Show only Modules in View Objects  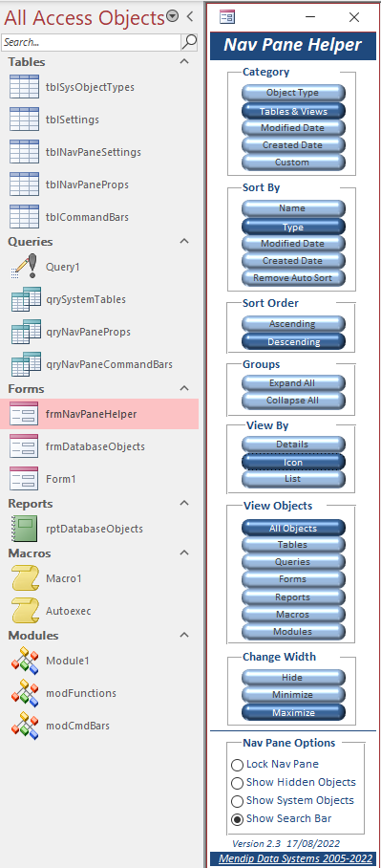pyautogui.click(x=293, y=631)
